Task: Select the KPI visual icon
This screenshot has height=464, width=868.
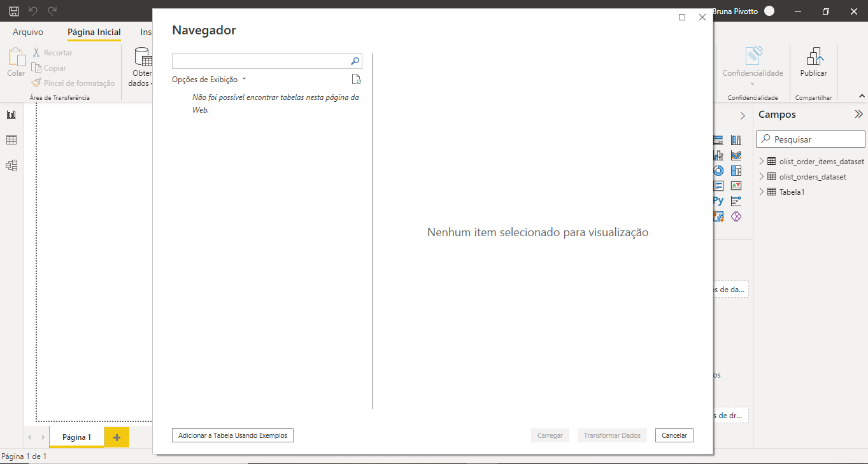Action: click(736, 186)
